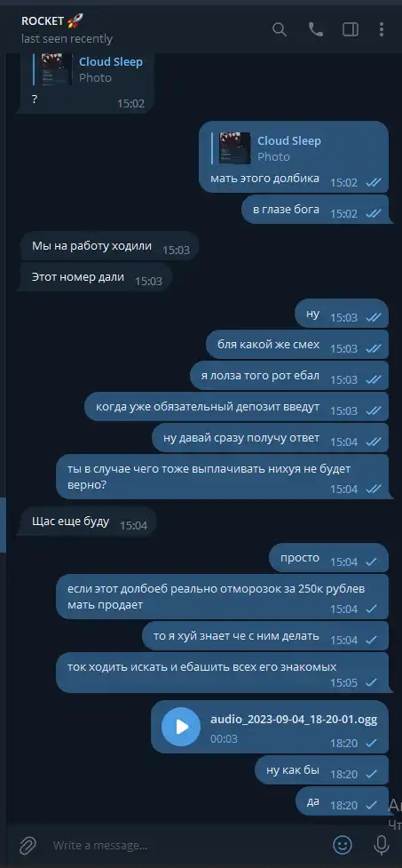Toggle the right info sidebar panel

[x=351, y=29]
